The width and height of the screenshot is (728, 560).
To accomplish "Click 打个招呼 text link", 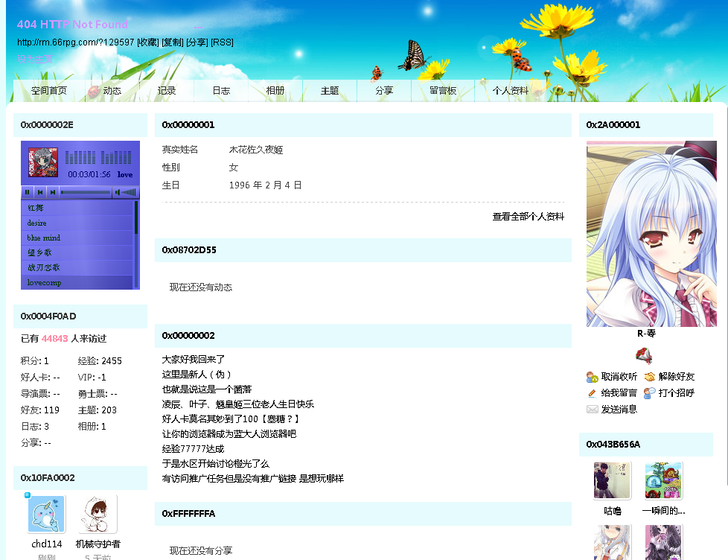I will click(677, 393).
